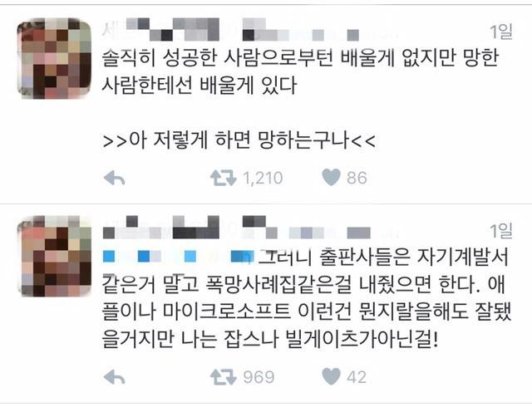The width and height of the screenshot is (532, 407).
Task: Click the 42 likes count
Action: click(x=357, y=377)
